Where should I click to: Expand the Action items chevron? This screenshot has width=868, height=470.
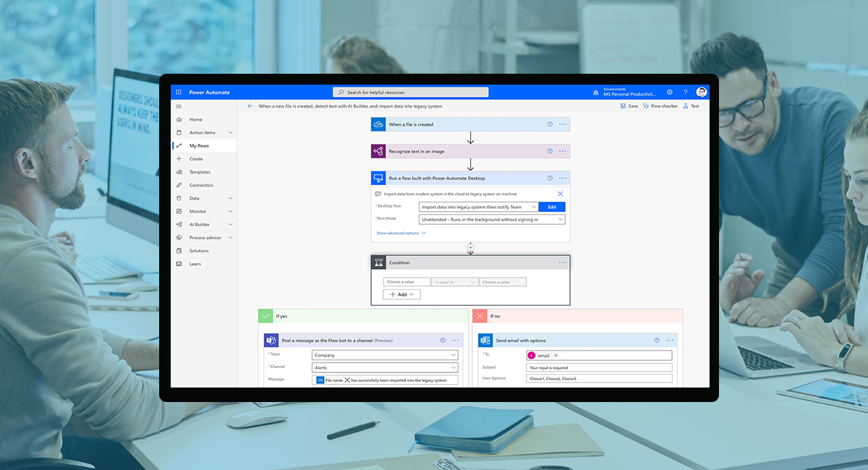coord(231,132)
